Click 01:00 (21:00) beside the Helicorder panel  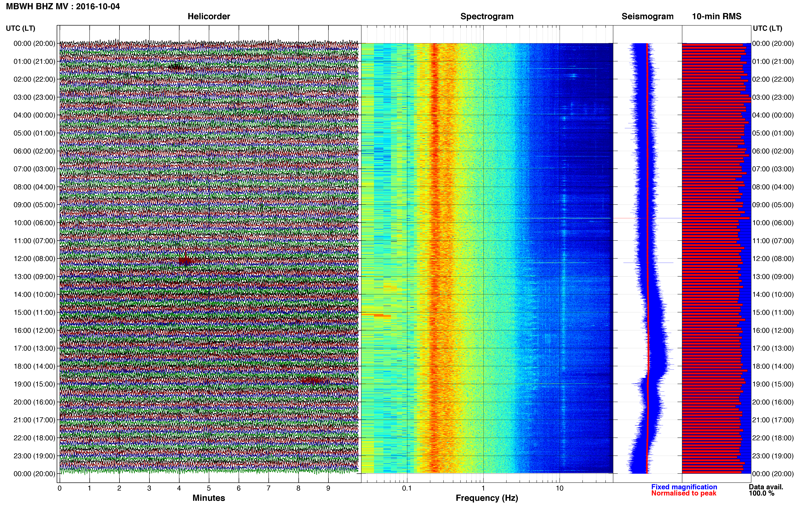pyautogui.click(x=34, y=62)
